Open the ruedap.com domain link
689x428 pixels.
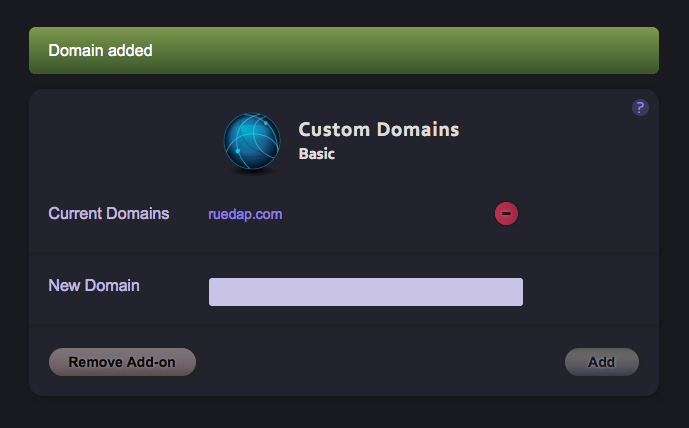coord(245,214)
